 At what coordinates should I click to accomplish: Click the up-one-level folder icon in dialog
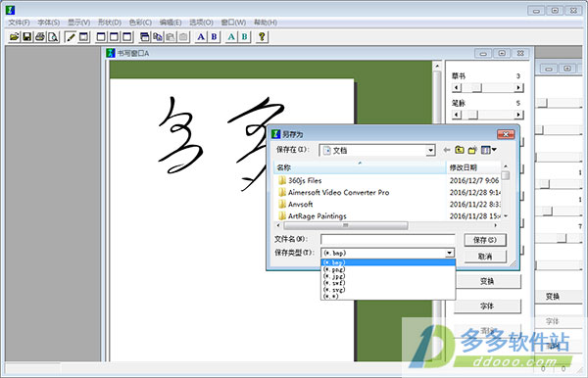coord(460,150)
